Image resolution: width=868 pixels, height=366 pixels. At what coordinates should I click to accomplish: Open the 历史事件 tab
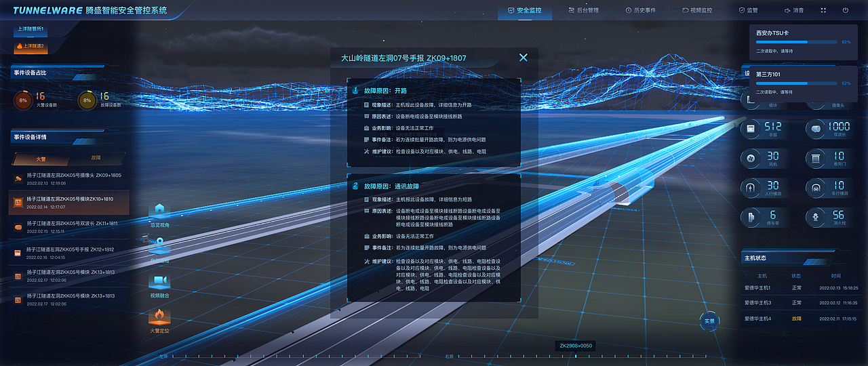[x=639, y=10]
